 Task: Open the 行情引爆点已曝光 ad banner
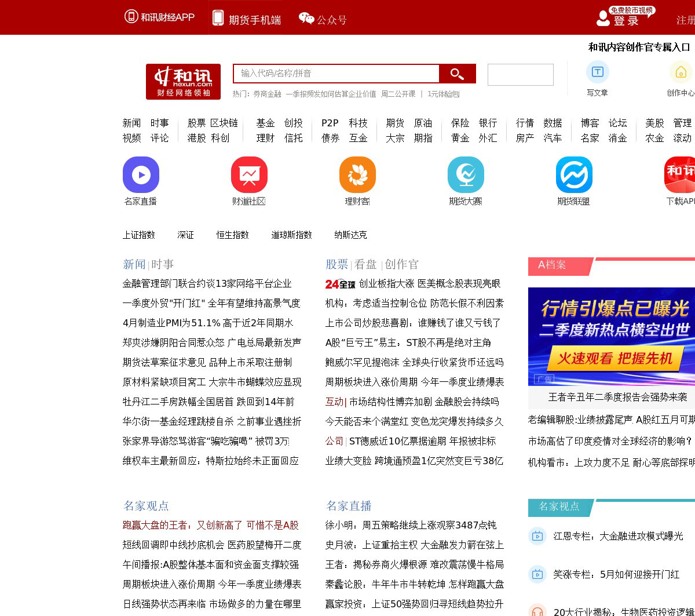coord(612,336)
